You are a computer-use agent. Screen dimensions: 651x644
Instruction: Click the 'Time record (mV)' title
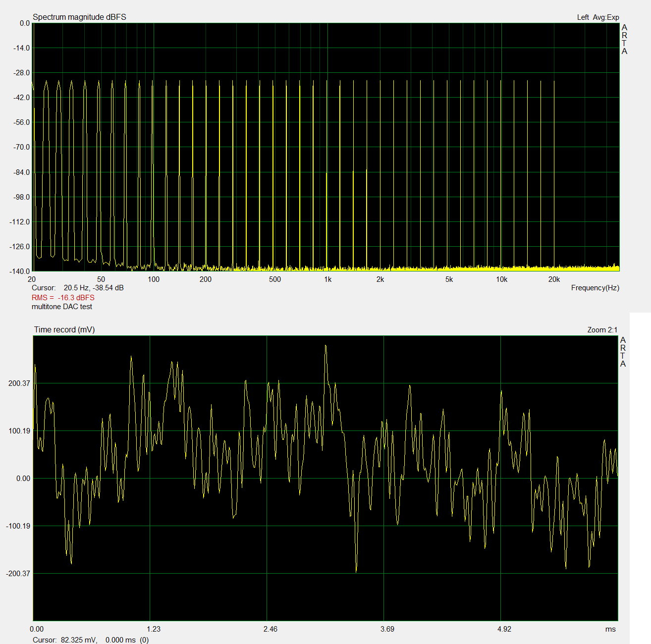(64, 330)
